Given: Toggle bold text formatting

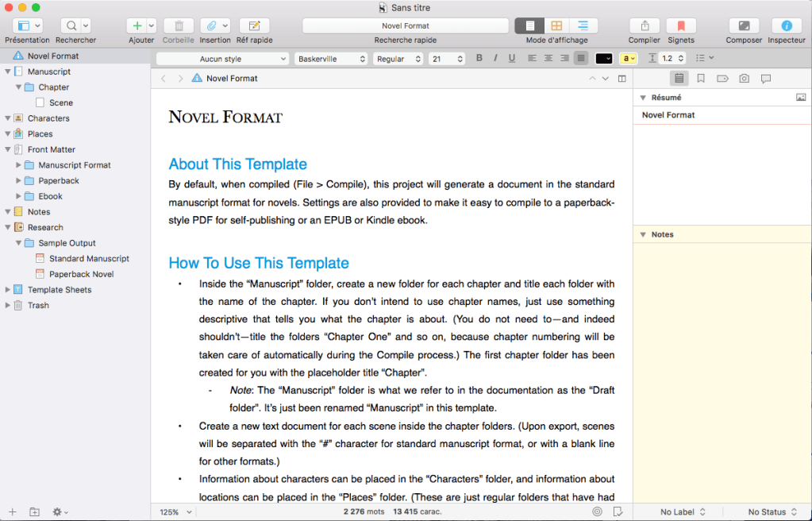Looking at the screenshot, I should coord(479,58).
